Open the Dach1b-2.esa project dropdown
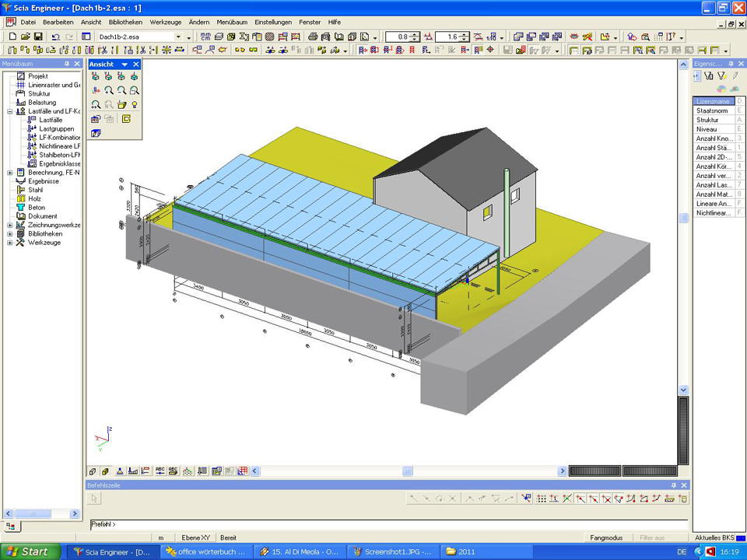Image resolution: width=747 pixels, height=560 pixels. coord(178,37)
